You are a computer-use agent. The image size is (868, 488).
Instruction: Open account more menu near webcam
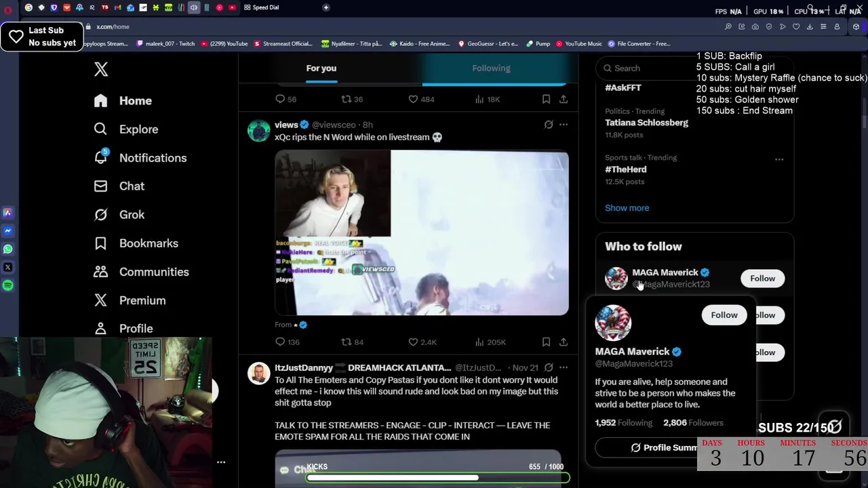(x=221, y=462)
